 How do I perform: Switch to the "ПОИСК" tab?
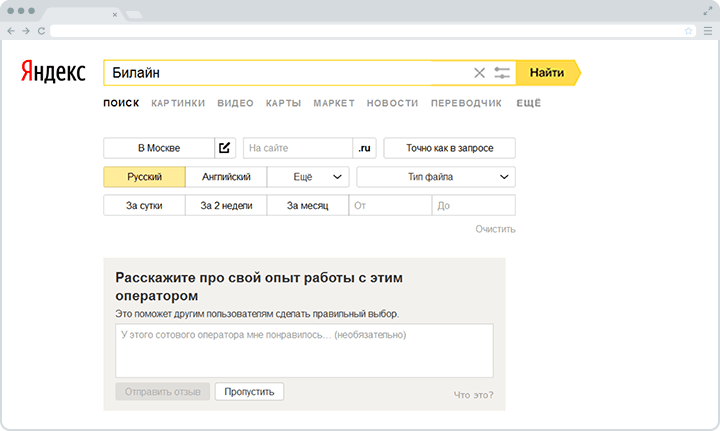click(121, 103)
